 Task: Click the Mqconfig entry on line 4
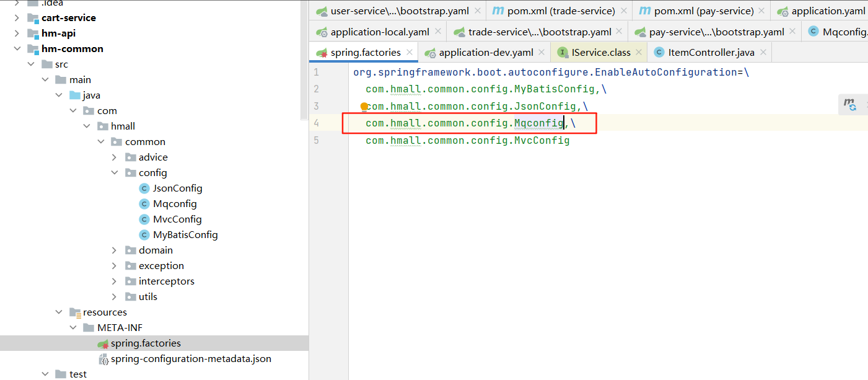click(x=539, y=123)
